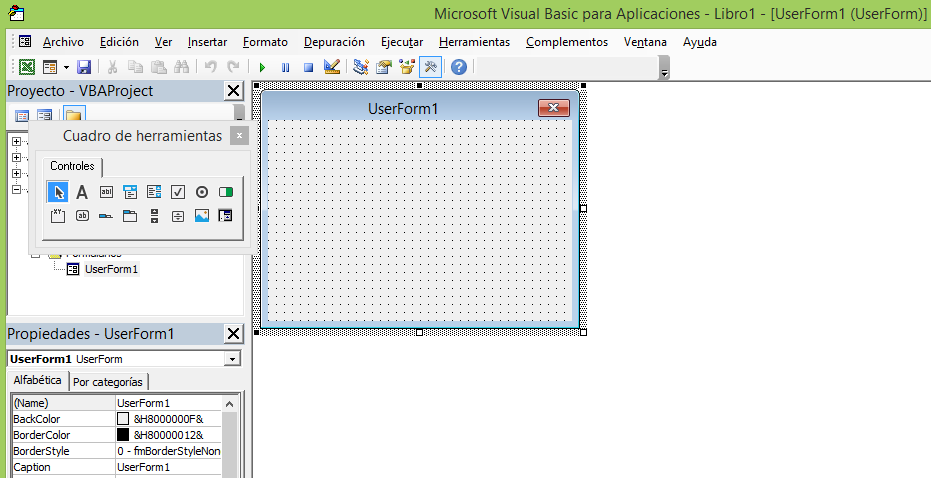Close the Cuadro de herramientas window
Screen dimensions: 931x478
tap(239, 136)
